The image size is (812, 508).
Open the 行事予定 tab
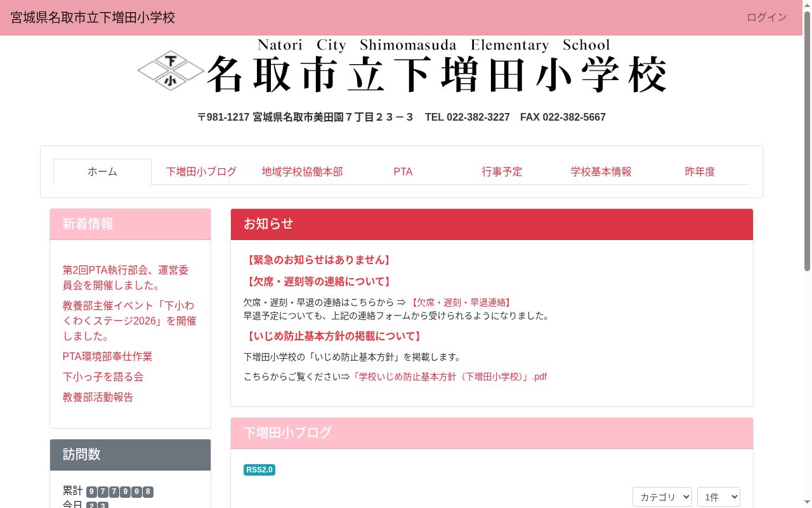(x=502, y=171)
